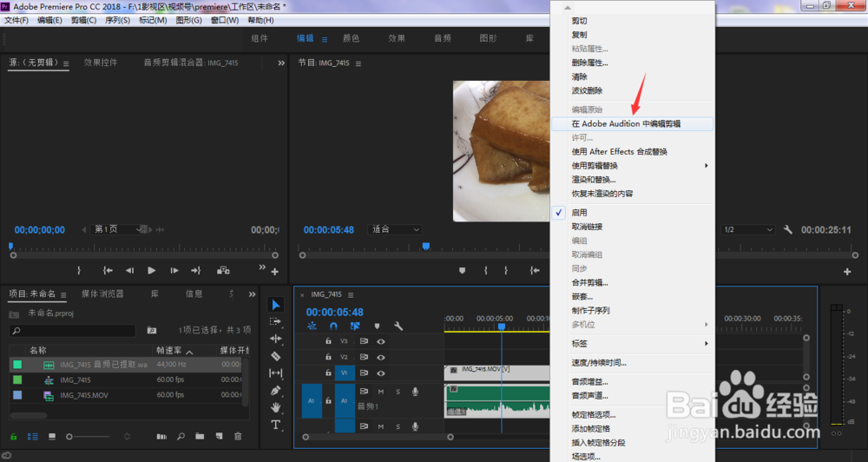Open timeline wrench display settings

398,326
